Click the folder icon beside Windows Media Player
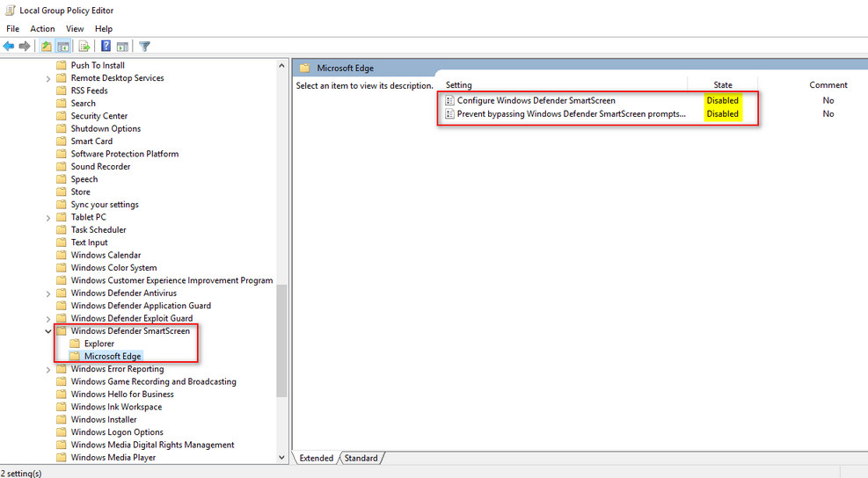 [62, 458]
